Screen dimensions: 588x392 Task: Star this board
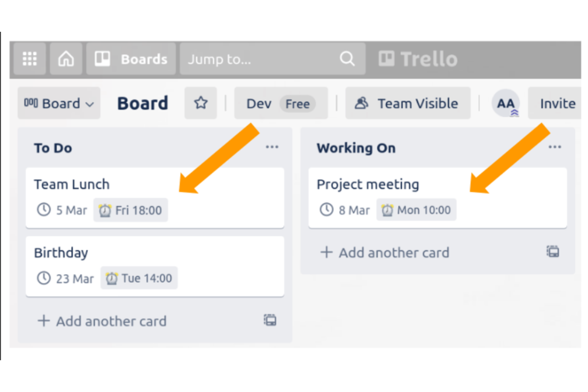tap(201, 102)
